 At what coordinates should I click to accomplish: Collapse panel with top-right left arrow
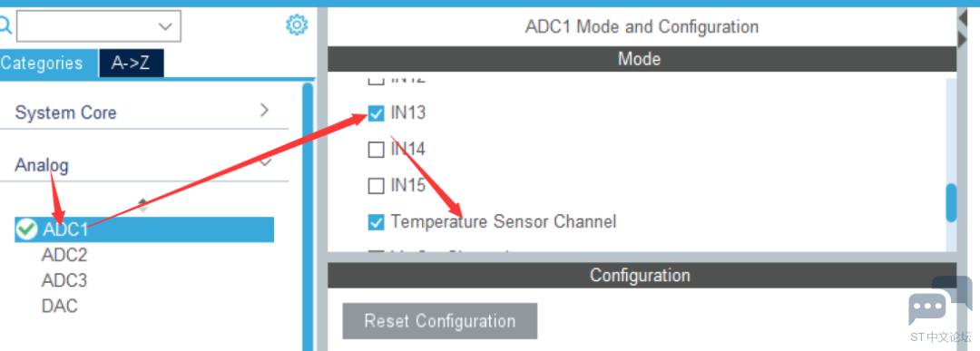tap(963, 19)
